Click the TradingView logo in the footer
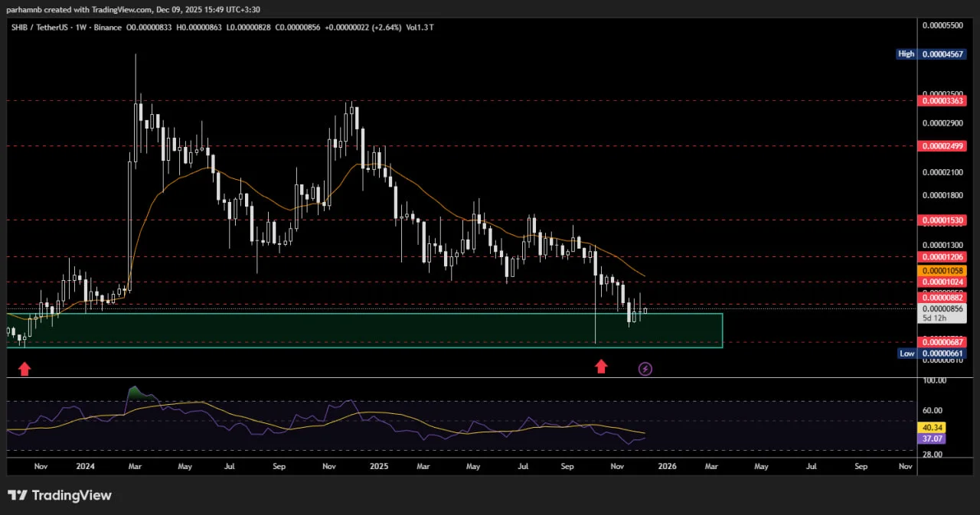Image resolution: width=980 pixels, height=515 pixels. pos(60,495)
